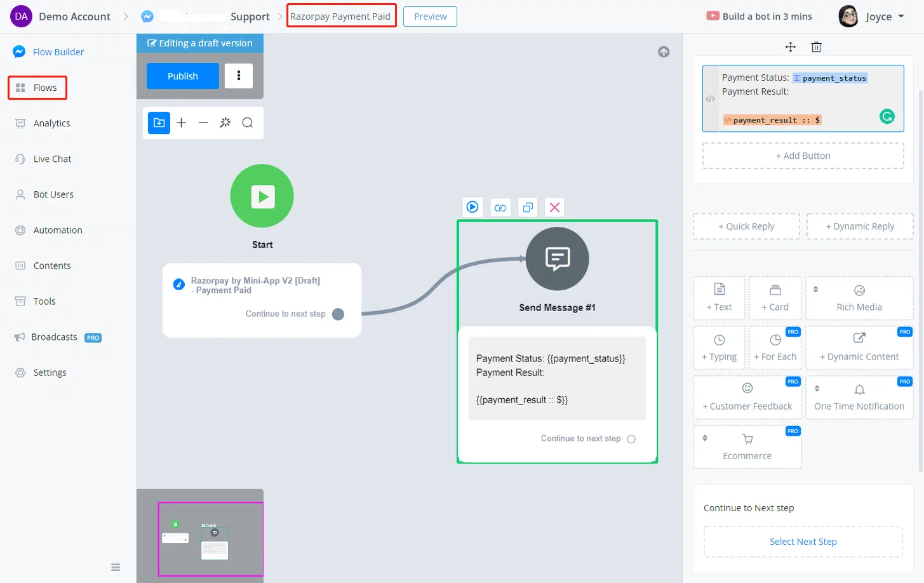924x583 pixels.
Task: Add a Customer Feedback block
Action: pyautogui.click(x=747, y=398)
